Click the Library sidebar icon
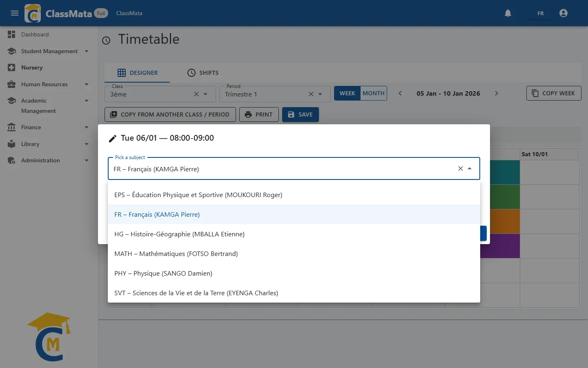588x368 pixels. (x=11, y=144)
